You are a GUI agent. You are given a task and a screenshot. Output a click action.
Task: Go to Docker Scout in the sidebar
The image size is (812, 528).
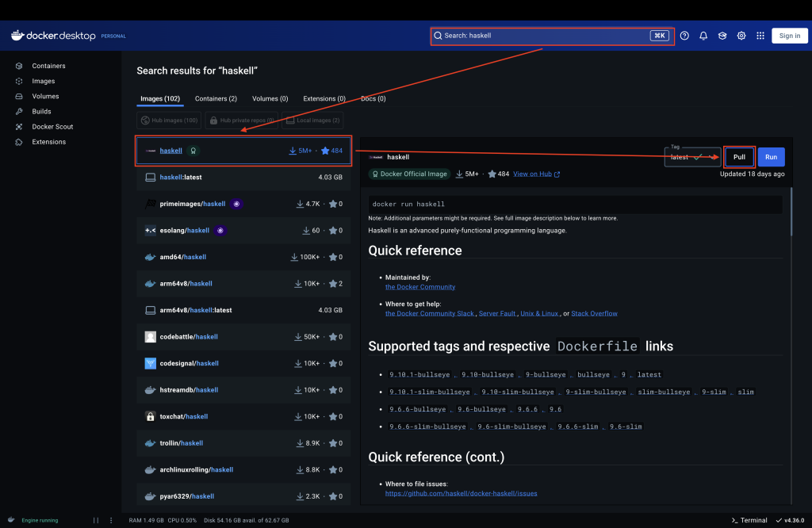click(52, 127)
